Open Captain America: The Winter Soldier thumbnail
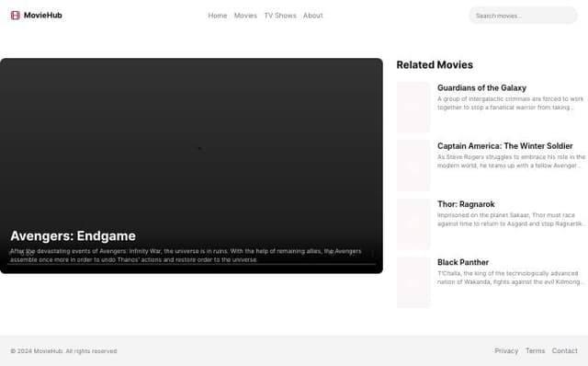 [x=413, y=166]
